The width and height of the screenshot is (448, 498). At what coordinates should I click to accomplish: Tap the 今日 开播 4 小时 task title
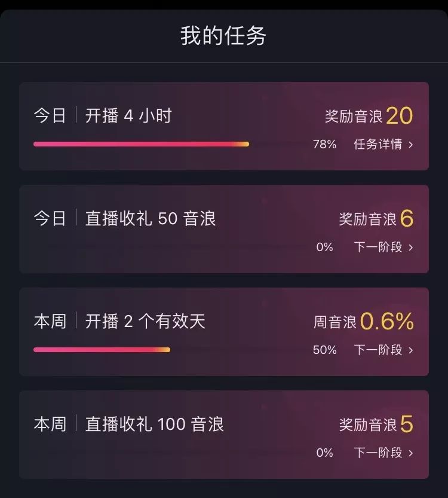pos(103,115)
